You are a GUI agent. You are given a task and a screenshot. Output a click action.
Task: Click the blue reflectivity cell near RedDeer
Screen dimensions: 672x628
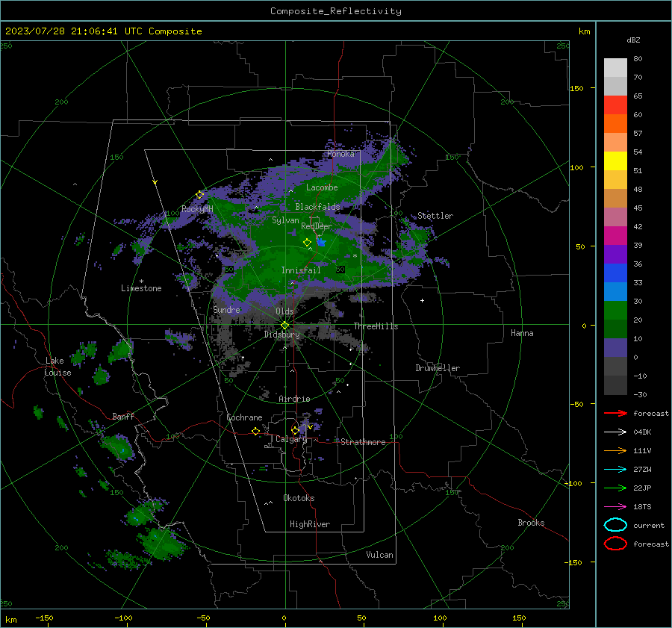321,243
